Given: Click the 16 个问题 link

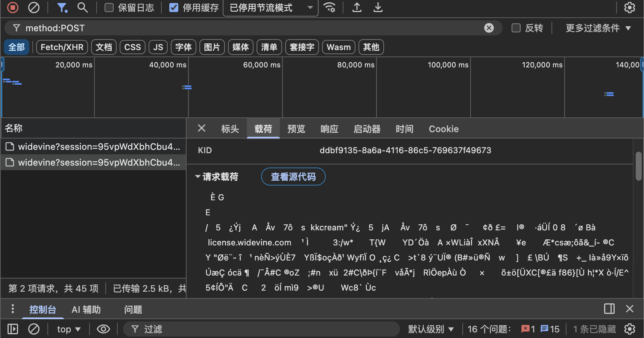Looking at the screenshot, I should pyautogui.click(x=489, y=329).
